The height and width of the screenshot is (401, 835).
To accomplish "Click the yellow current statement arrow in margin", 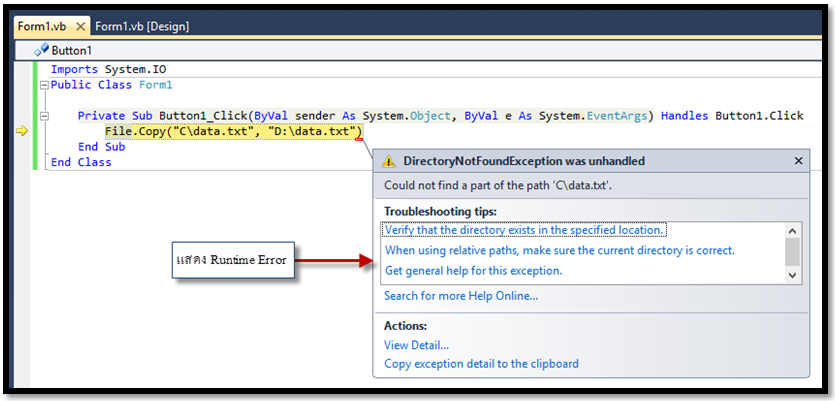I will click(22, 131).
